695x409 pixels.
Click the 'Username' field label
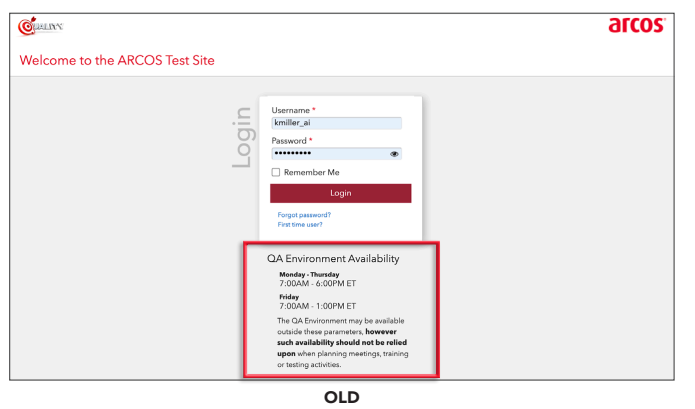290,110
